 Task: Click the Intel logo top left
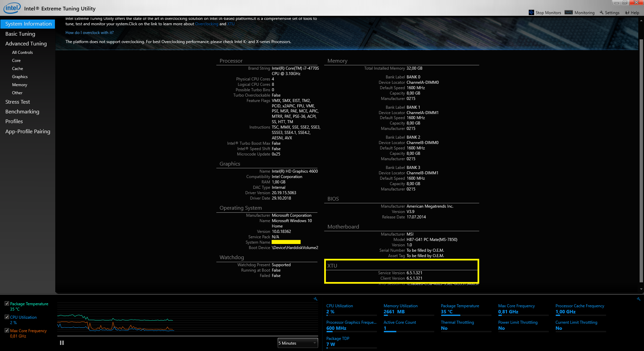(12, 8)
